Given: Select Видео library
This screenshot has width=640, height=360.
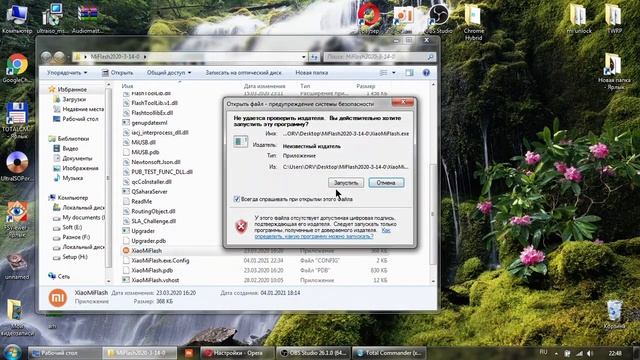Looking at the screenshot, I should (x=66, y=149).
